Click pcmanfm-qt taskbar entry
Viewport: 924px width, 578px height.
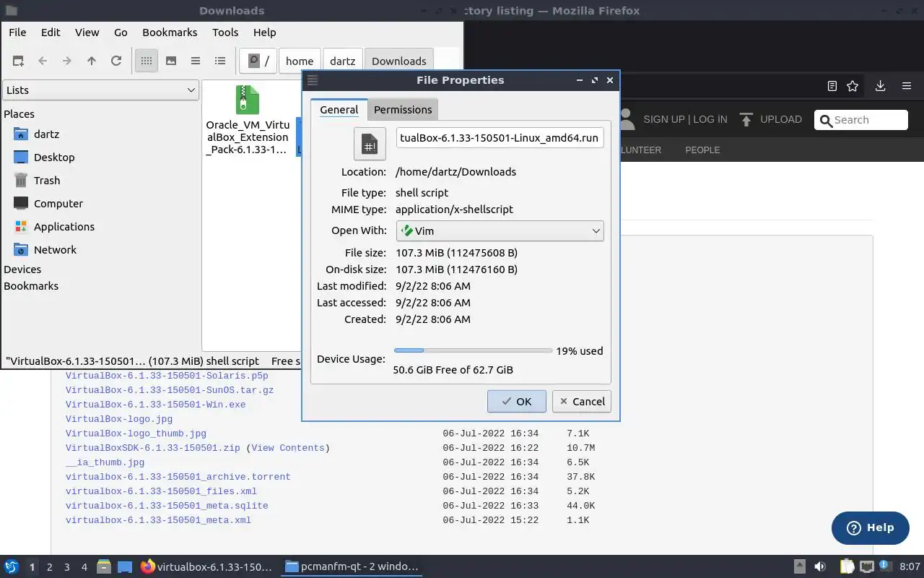352,566
